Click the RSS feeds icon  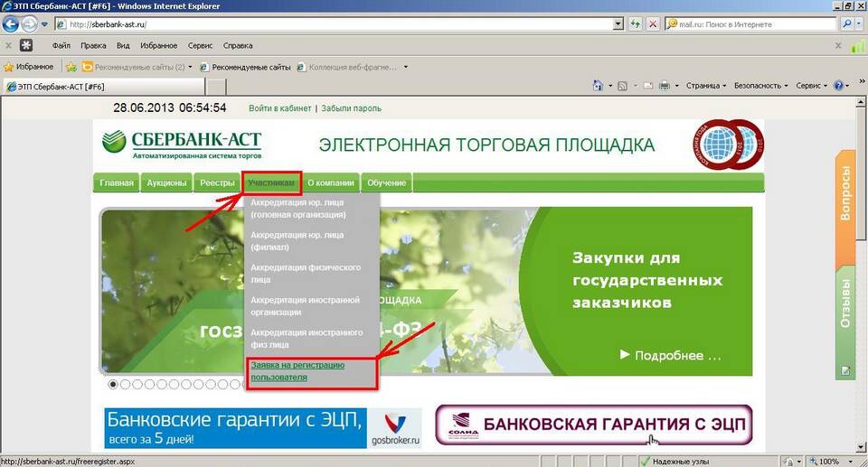click(623, 86)
